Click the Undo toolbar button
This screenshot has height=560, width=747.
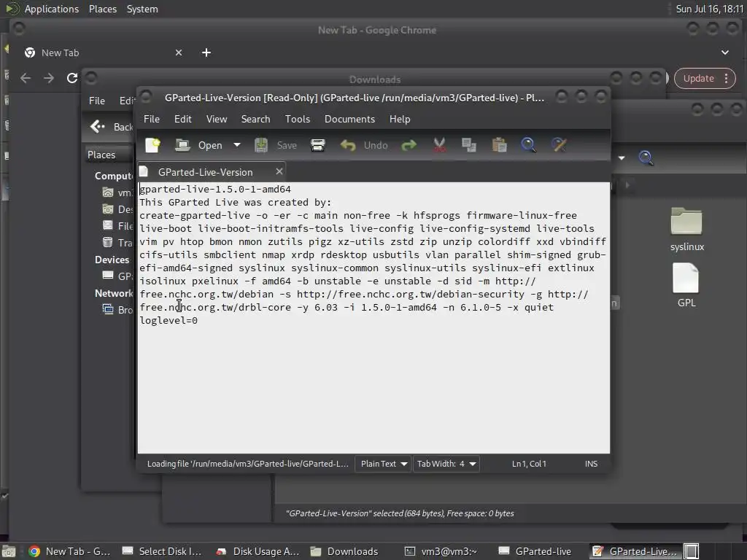(365, 145)
